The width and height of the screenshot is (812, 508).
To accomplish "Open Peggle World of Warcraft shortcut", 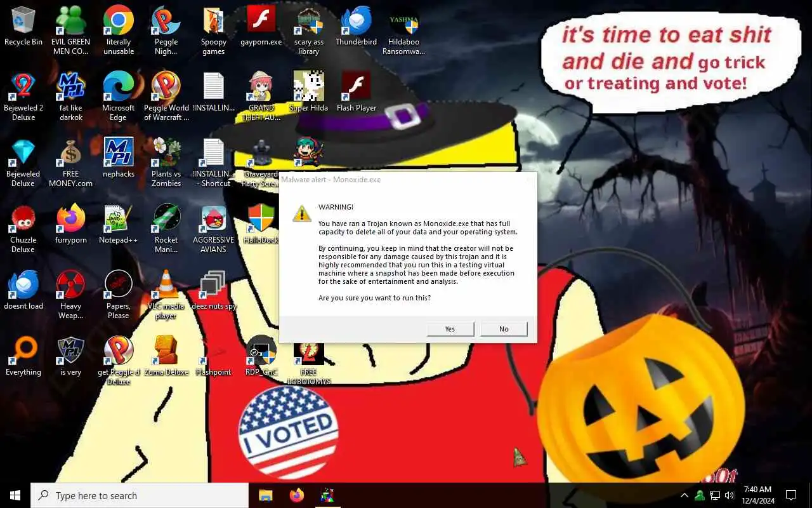I will pyautogui.click(x=166, y=97).
